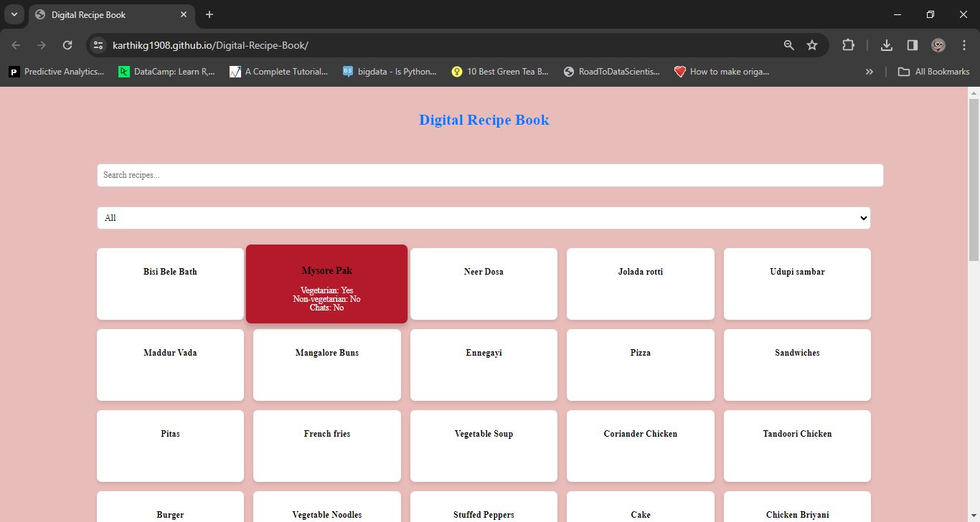Open the All Bookmarks folder
The width and height of the screenshot is (980, 522).
[x=933, y=72]
